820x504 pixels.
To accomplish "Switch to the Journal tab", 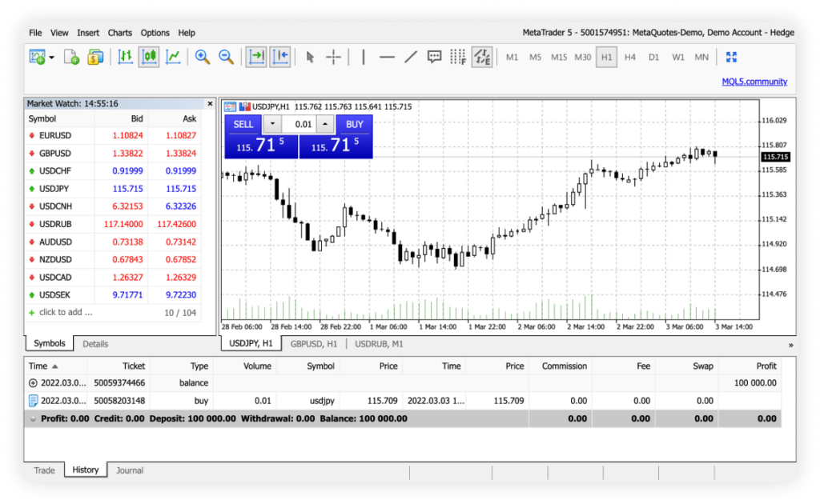I will [x=130, y=470].
